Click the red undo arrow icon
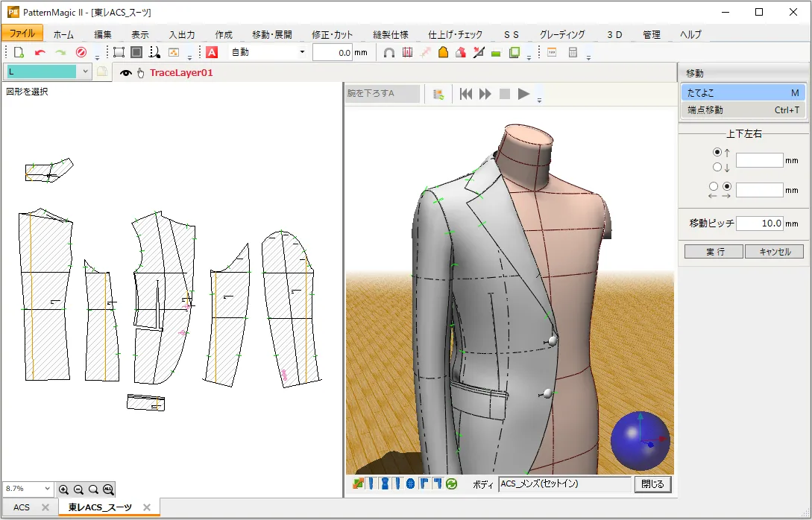Image resolution: width=812 pixels, height=520 pixels. coord(40,52)
